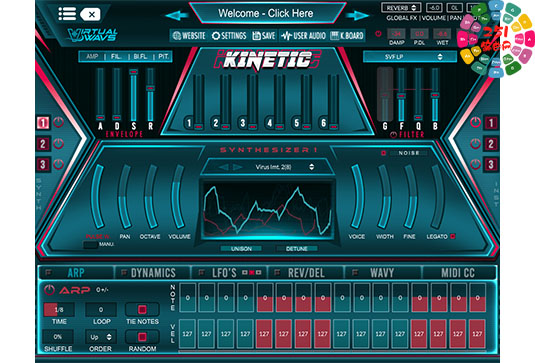Select macro slot 6 under Kinetic

(323, 123)
